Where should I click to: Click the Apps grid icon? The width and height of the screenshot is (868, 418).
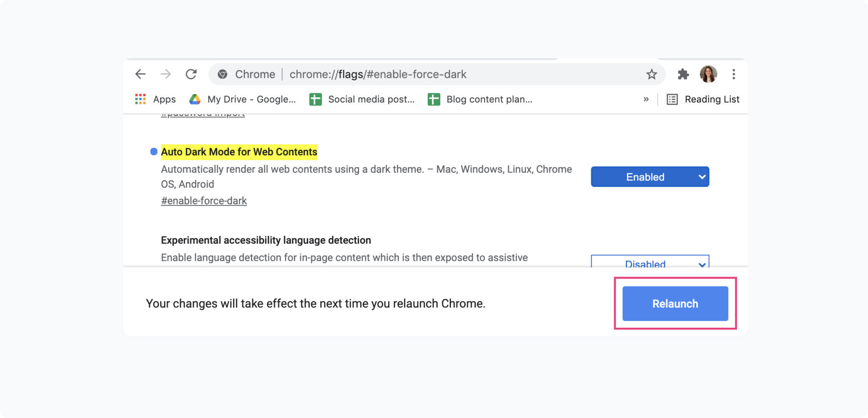140,99
